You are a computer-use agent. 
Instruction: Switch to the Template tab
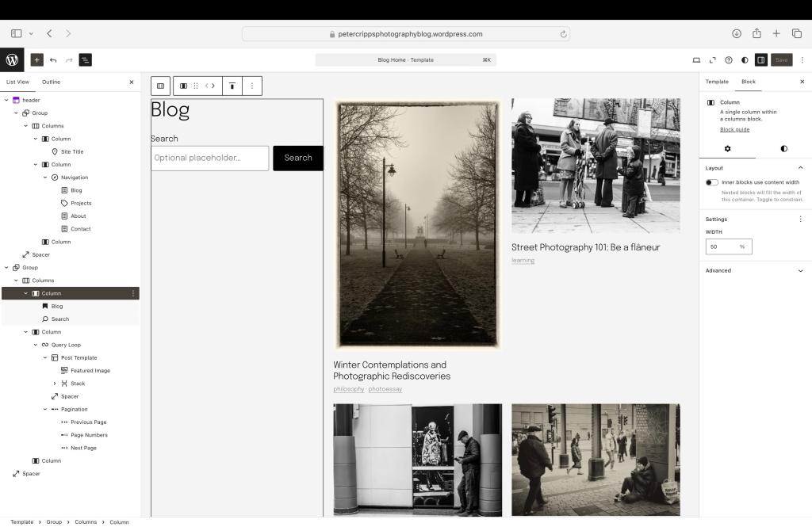(717, 82)
